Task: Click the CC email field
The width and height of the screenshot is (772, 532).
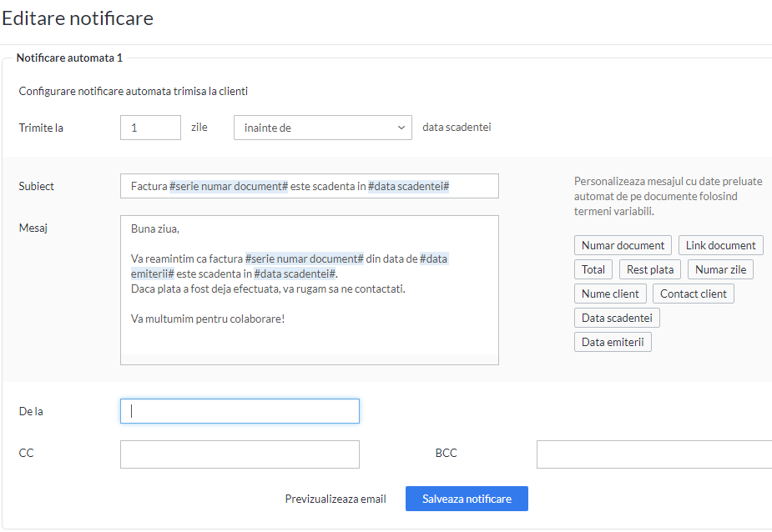Action: tap(240, 454)
